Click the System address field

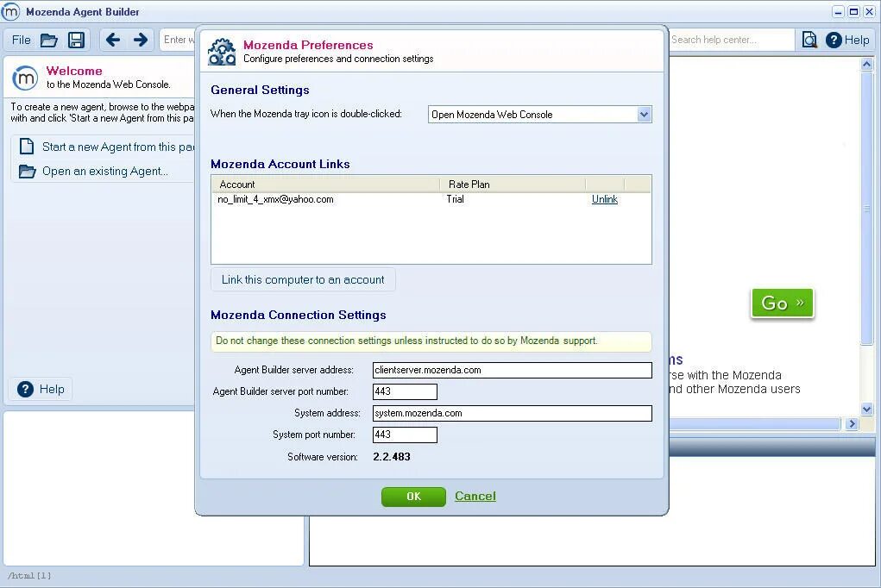tap(512, 413)
